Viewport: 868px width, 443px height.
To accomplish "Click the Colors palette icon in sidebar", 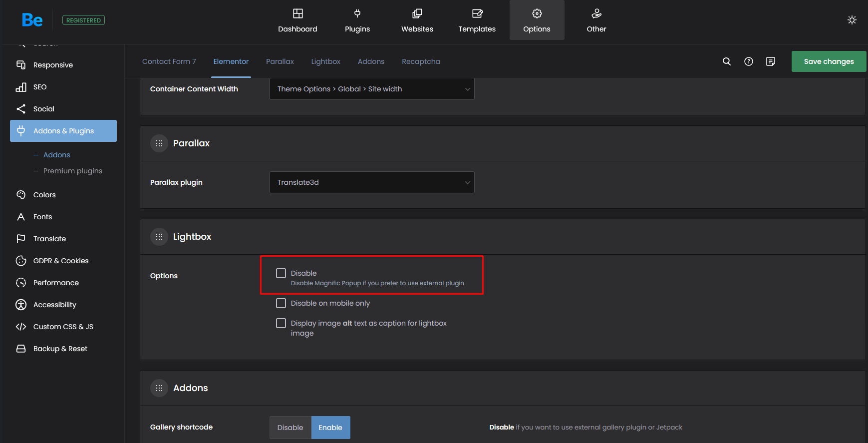I will click(x=21, y=195).
